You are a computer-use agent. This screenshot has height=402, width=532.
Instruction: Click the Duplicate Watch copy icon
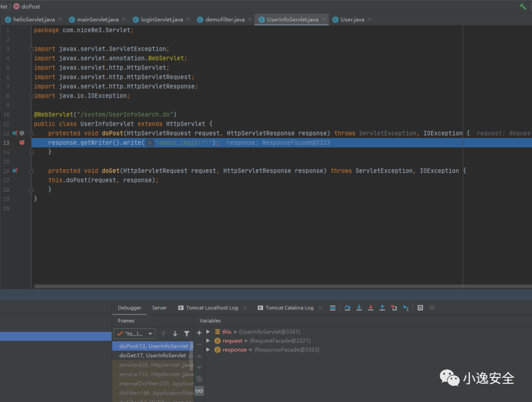coord(199,379)
